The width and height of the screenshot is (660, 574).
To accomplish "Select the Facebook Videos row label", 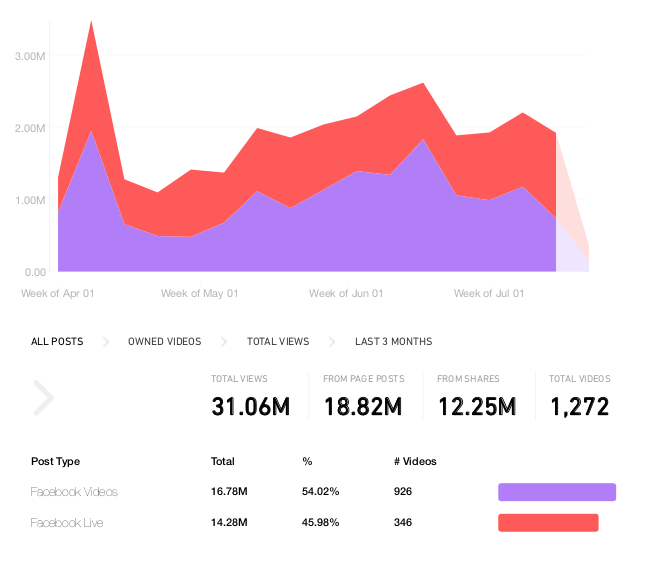I will (x=74, y=492).
